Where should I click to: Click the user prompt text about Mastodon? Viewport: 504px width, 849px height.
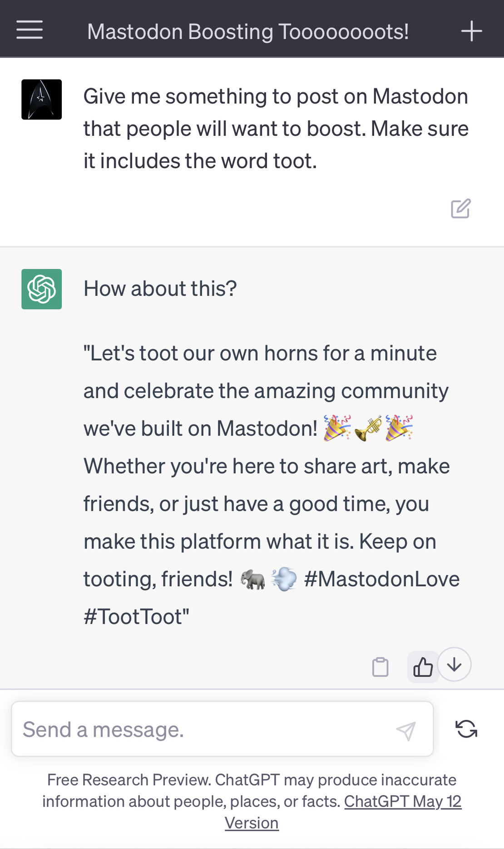tap(276, 129)
